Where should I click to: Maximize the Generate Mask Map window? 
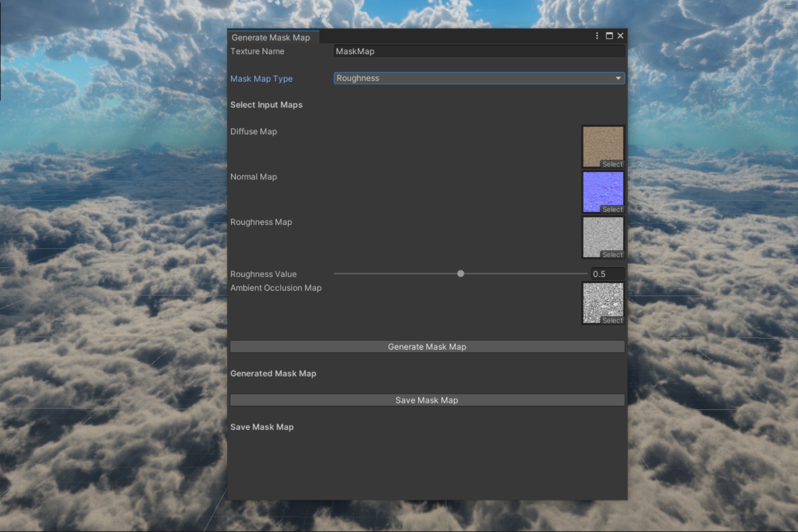click(609, 36)
